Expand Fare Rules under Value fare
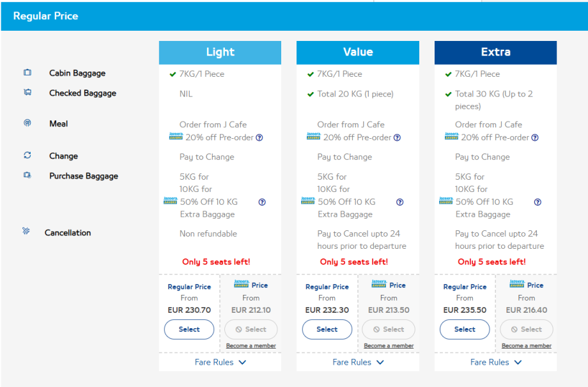This screenshot has height=387, width=588. click(x=358, y=362)
